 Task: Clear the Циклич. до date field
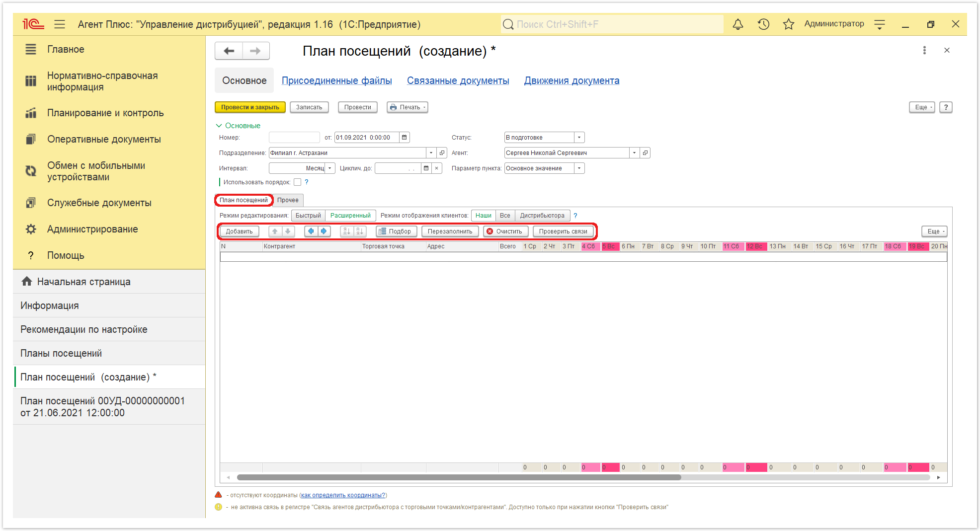pyautogui.click(x=436, y=168)
